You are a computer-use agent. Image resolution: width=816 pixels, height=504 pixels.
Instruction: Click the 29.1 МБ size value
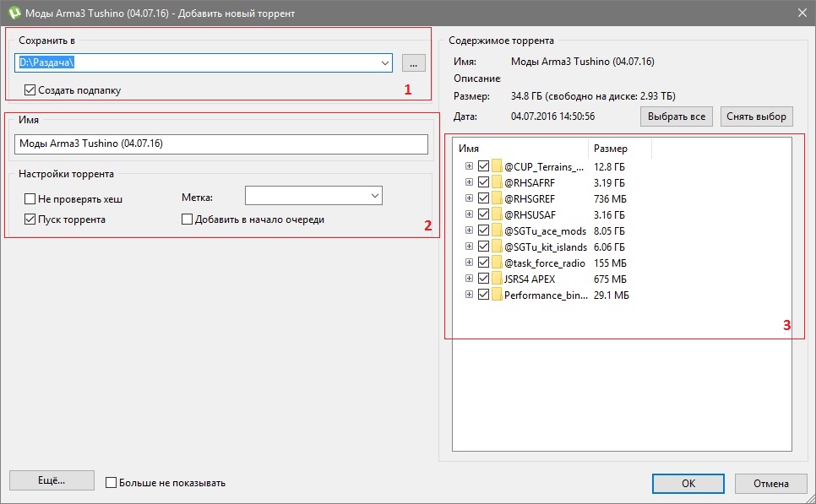tap(611, 295)
